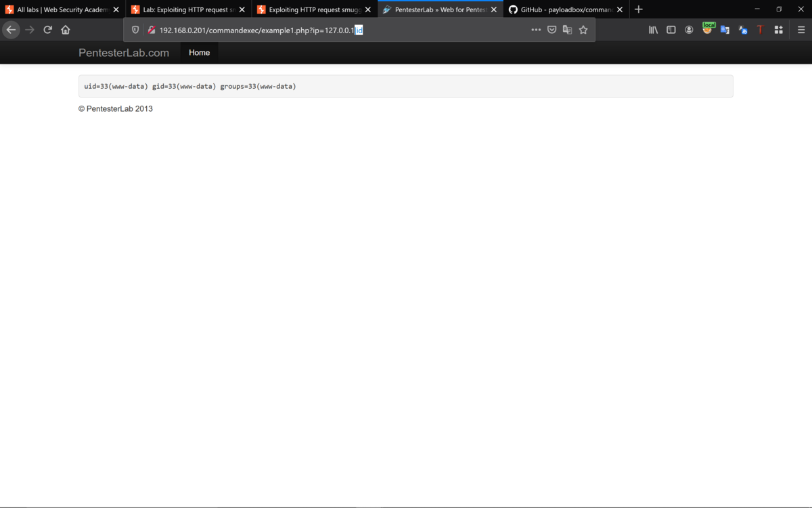
Task: Open the extensions grid-plus icon
Action: pos(778,30)
